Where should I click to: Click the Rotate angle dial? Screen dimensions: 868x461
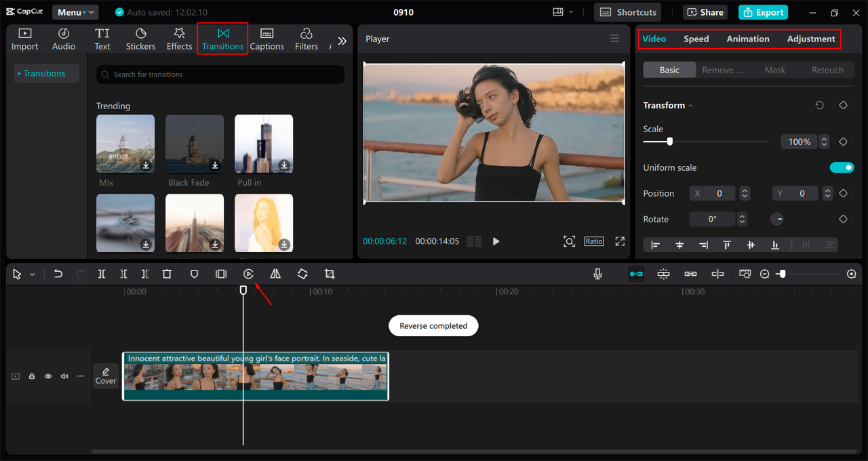(777, 219)
